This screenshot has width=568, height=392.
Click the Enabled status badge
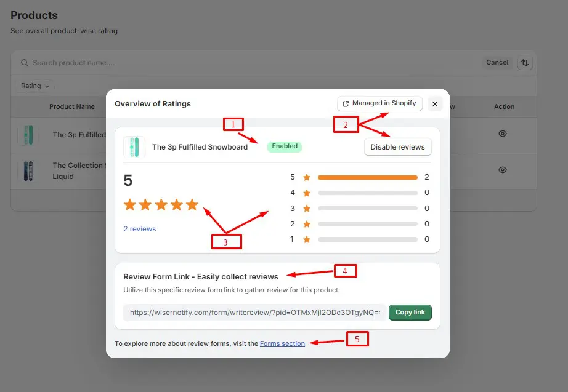285,146
